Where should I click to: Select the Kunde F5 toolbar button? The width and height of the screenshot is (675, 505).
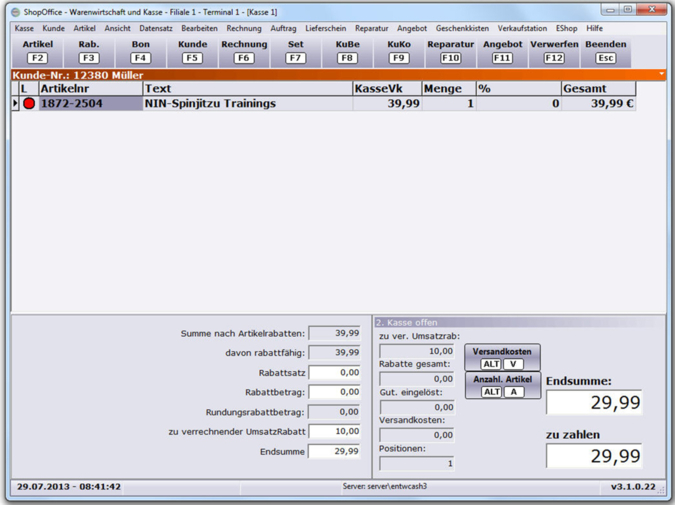click(192, 51)
